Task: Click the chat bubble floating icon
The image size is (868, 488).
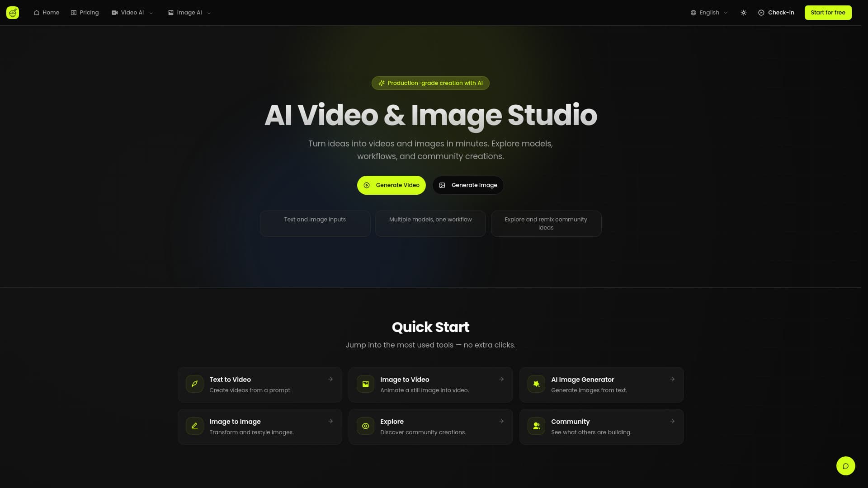Action: [845, 466]
